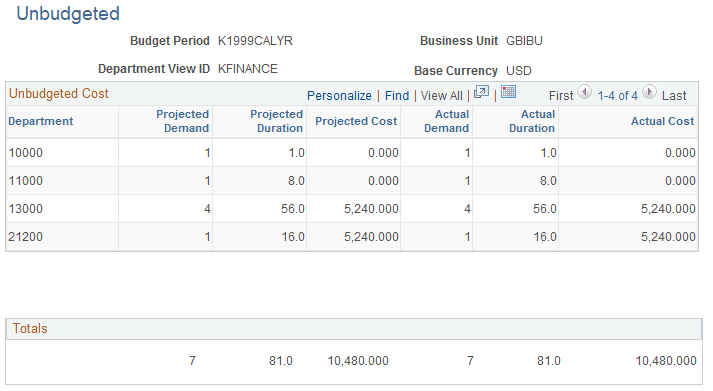Screen dimensions: 713x391
Task: Click Projected Cost 5,240.000 in row 13000
Action: click(x=371, y=209)
